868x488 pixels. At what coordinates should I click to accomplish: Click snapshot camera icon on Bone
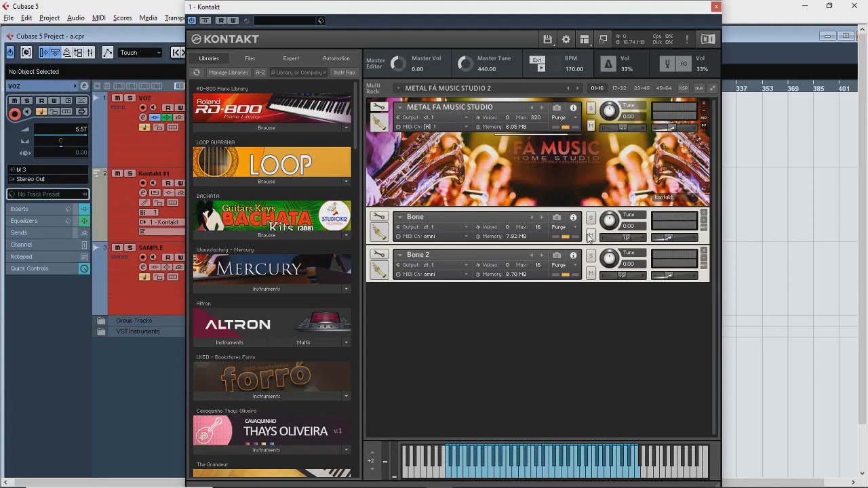557,218
